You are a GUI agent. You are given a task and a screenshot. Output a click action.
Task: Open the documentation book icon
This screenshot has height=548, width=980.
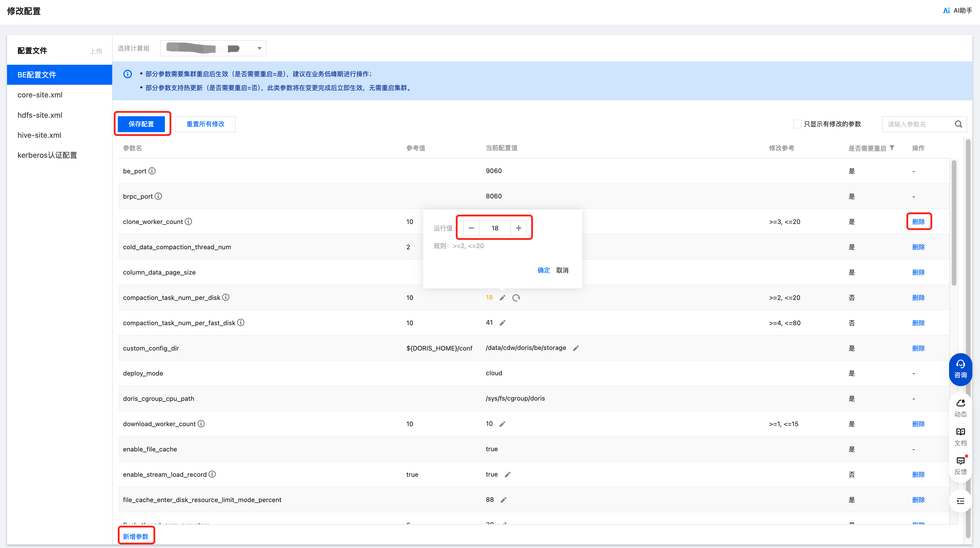point(960,436)
